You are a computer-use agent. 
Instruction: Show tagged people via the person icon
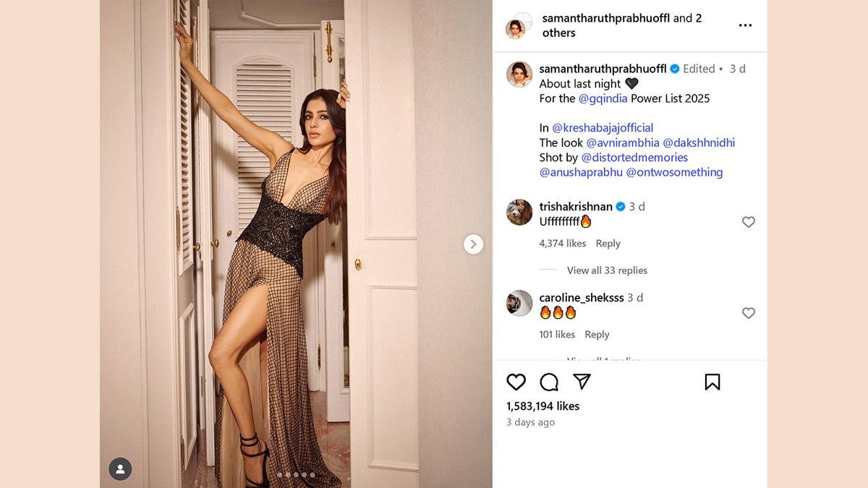(x=120, y=469)
